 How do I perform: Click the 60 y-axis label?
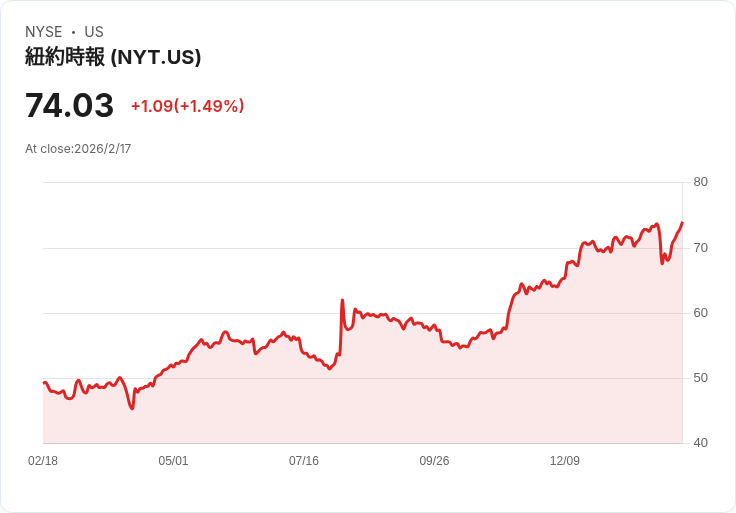pyautogui.click(x=700, y=313)
